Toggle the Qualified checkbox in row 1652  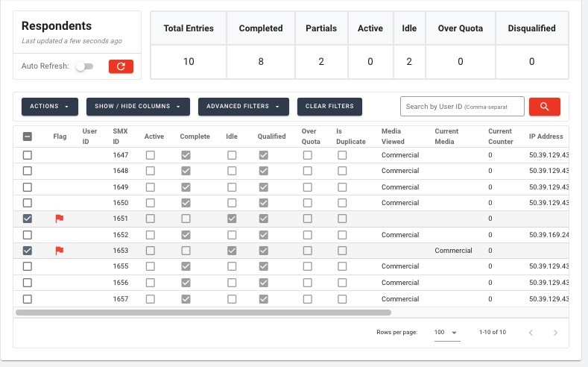(x=264, y=235)
